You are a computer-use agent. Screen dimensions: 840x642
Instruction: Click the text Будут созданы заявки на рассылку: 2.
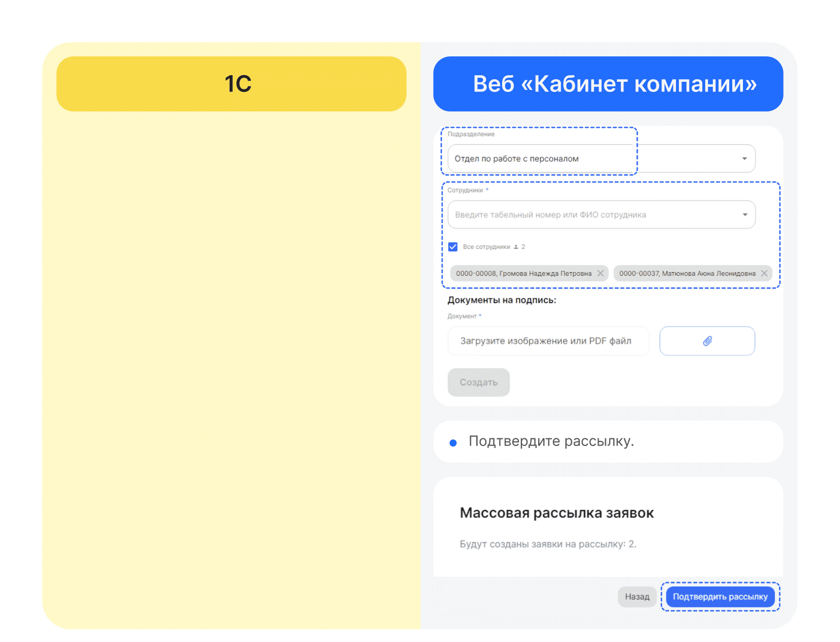[x=548, y=544]
